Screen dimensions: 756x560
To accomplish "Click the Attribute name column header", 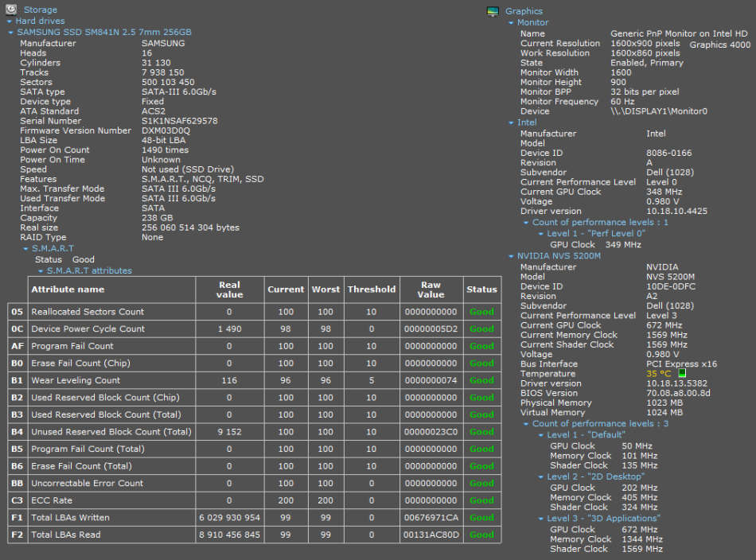I will tap(68, 290).
